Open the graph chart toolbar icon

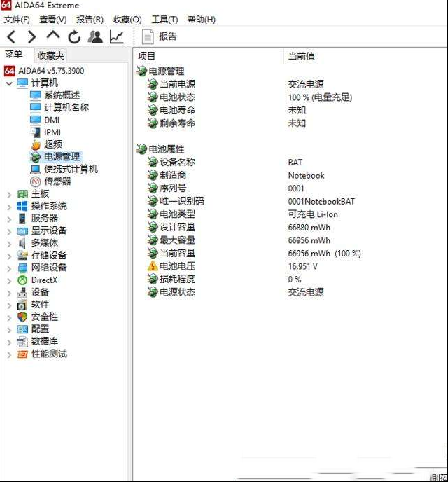(117, 37)
